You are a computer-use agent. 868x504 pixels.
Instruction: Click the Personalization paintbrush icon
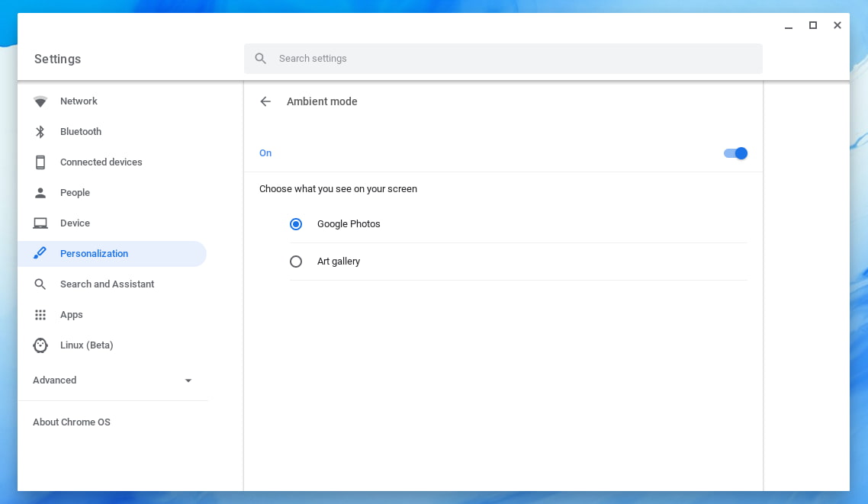coord(40,253)
